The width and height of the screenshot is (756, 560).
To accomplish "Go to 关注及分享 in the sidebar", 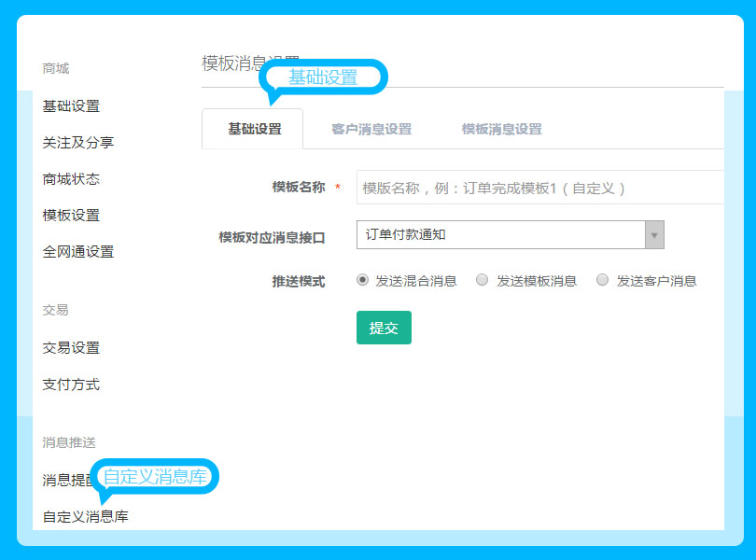I will [78, 143].
